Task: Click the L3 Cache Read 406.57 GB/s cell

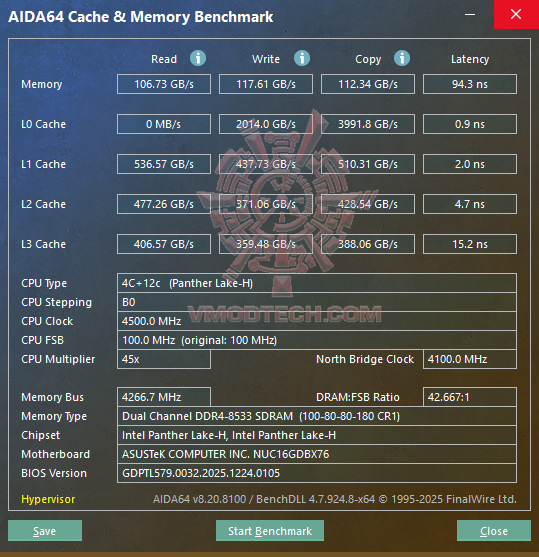Action: 164,244
